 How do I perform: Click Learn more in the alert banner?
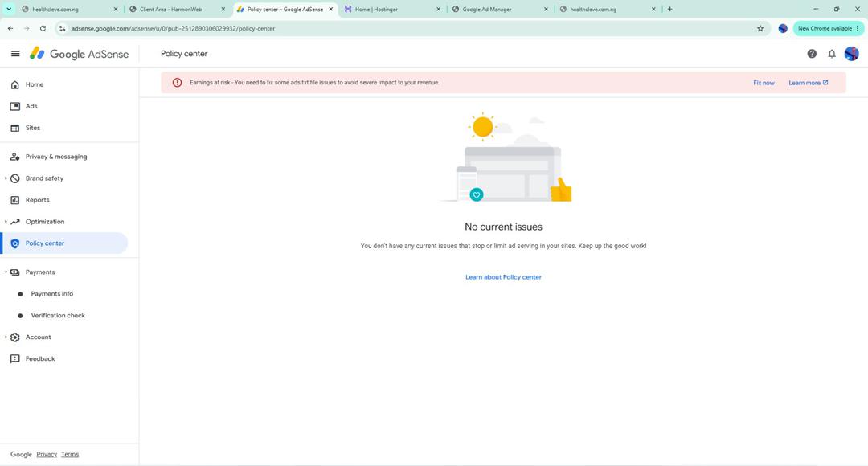tap(809, 83)
